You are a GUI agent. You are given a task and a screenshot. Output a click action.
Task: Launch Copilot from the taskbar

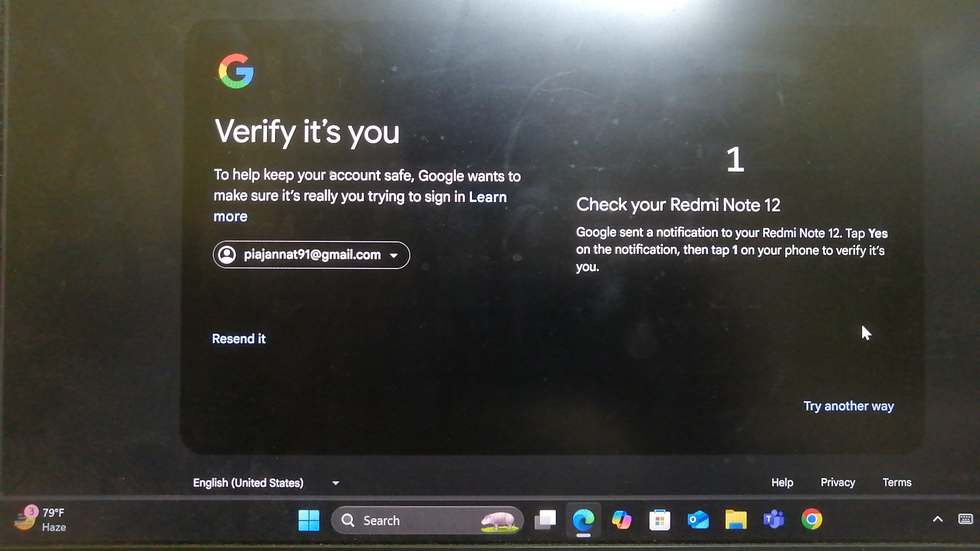point(622,519)
